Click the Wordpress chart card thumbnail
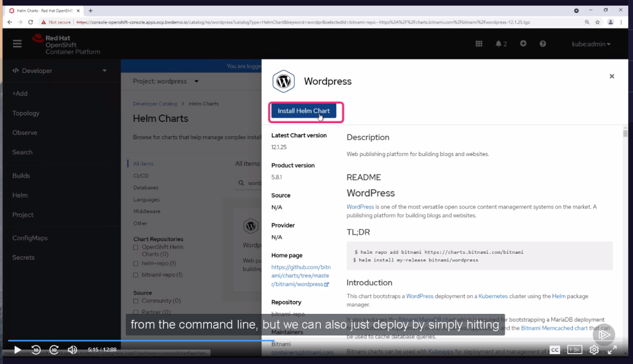Screen dimensions: 633x364 point(251,226)
